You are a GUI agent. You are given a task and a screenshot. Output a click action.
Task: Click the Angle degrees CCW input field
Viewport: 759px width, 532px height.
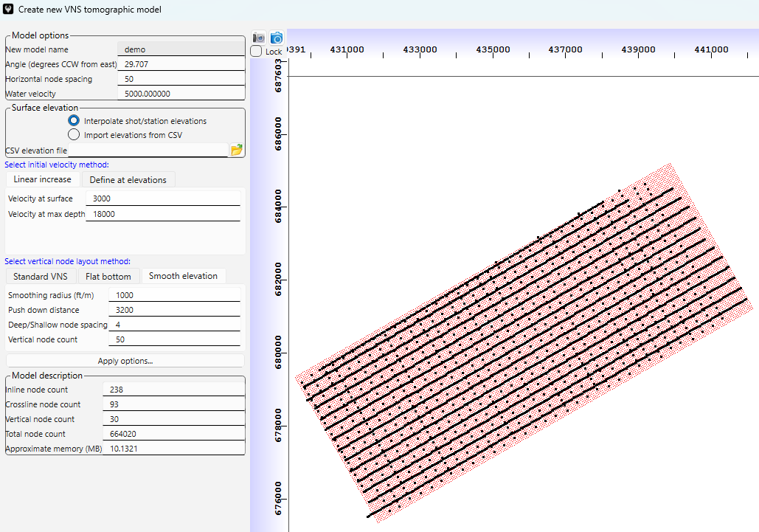pyautogui.click(x=181, y=64)
